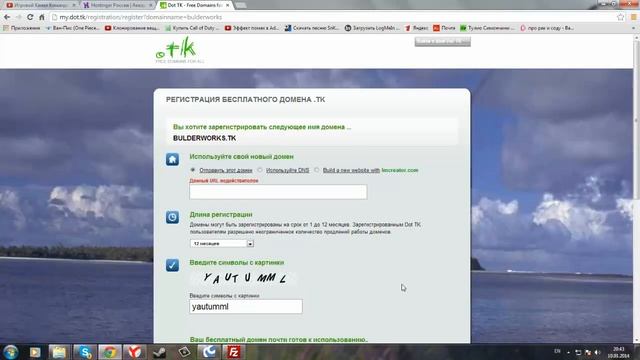Open the Unity taskbar icon

[184, 352]
